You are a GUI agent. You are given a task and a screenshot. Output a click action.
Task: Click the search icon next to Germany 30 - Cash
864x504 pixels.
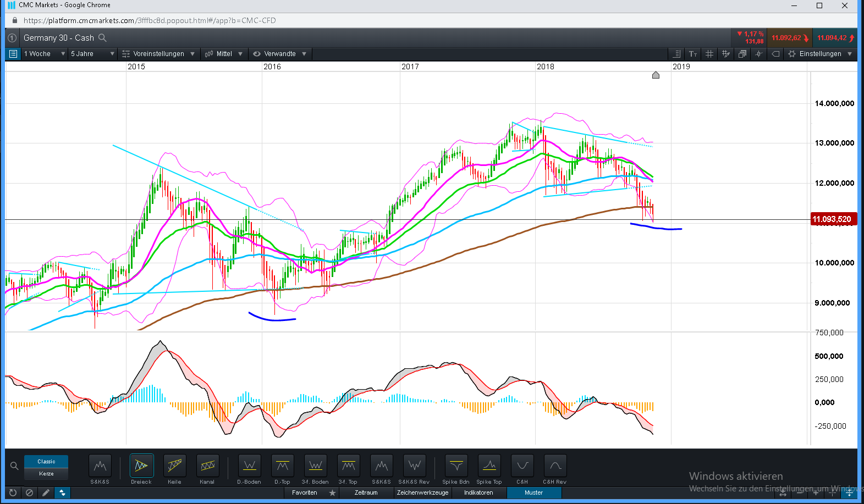point(102,38)
